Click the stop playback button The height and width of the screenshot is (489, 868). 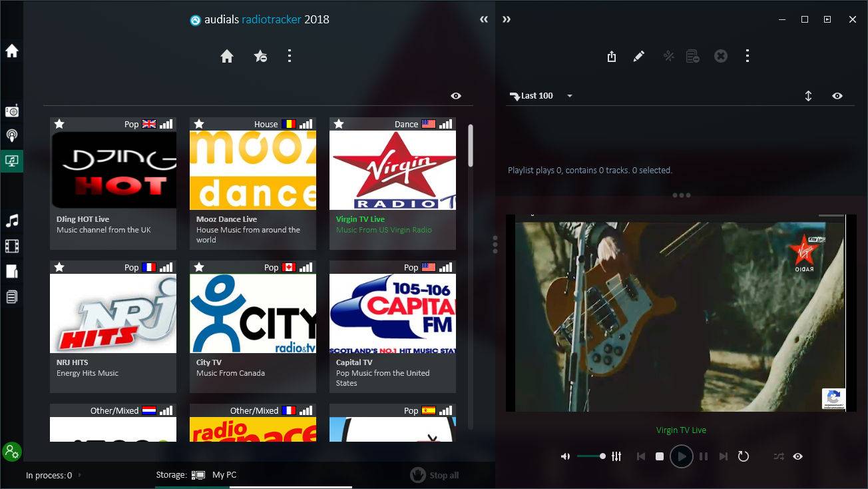pos(660,456)
